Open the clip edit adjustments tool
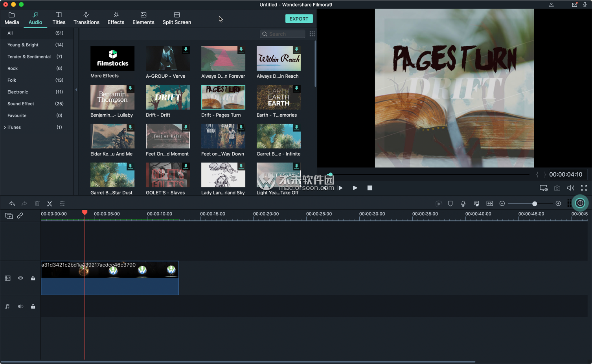The height and width of the screenshot is (364, 592). coord(62,203)
